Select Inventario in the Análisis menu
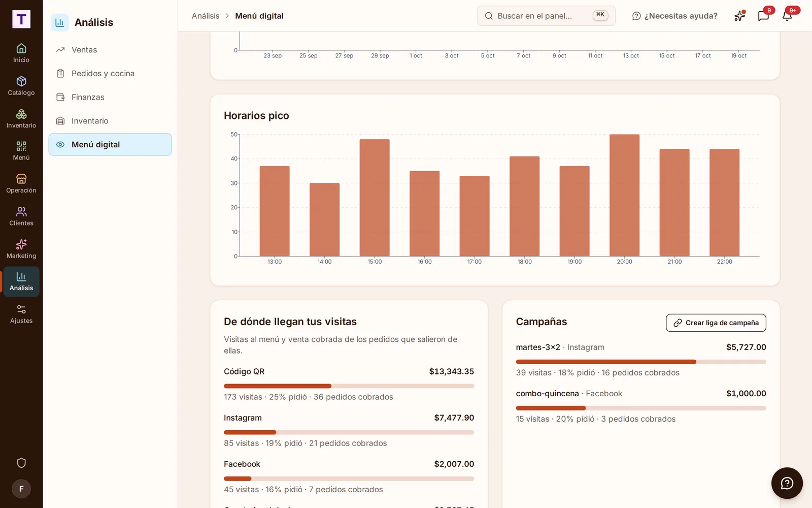 pos(110,121)
